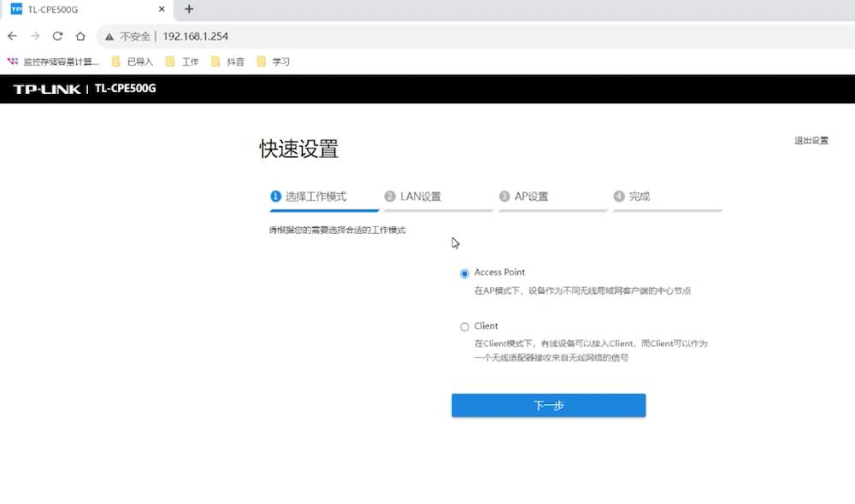855x504 pixels.
Task: Select the Access Point radio button
Action: pos(464,273)
